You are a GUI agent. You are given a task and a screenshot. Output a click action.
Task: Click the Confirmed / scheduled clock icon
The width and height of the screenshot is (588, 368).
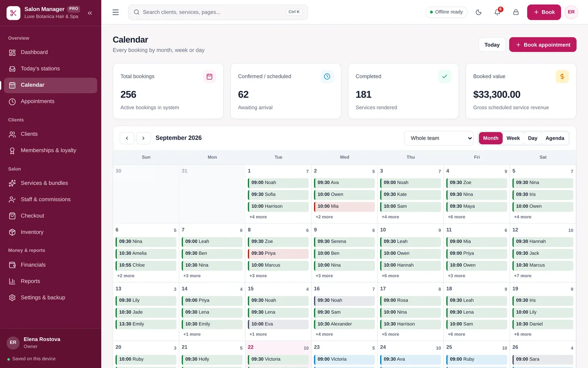coord(327,77)
